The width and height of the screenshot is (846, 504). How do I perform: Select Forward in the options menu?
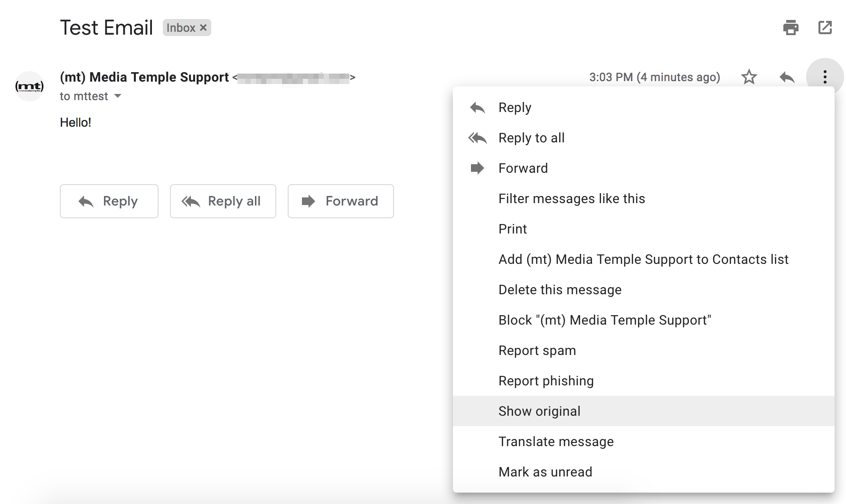[523, 168]
